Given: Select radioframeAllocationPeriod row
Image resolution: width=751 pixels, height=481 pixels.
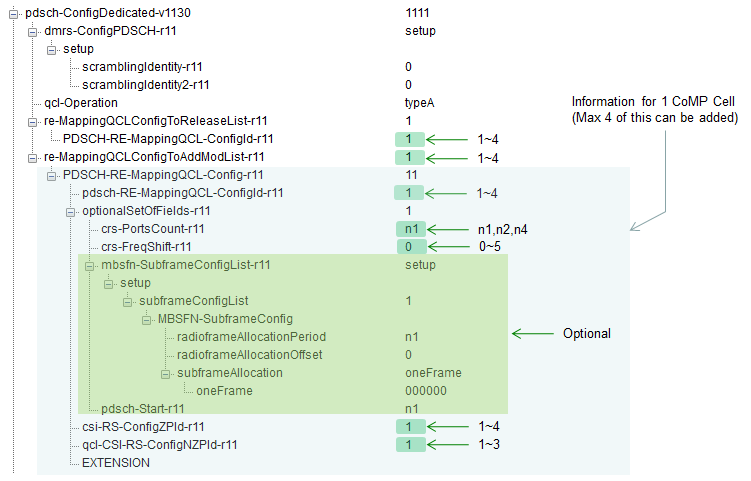Looking at the screenshot, I should (251, 337).
